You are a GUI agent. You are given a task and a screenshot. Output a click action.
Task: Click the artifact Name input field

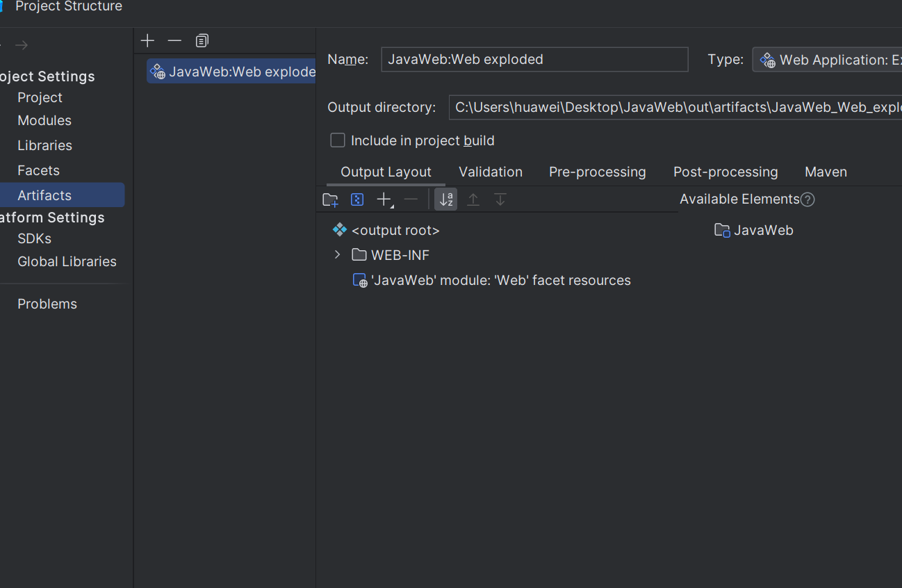(534, 60)
